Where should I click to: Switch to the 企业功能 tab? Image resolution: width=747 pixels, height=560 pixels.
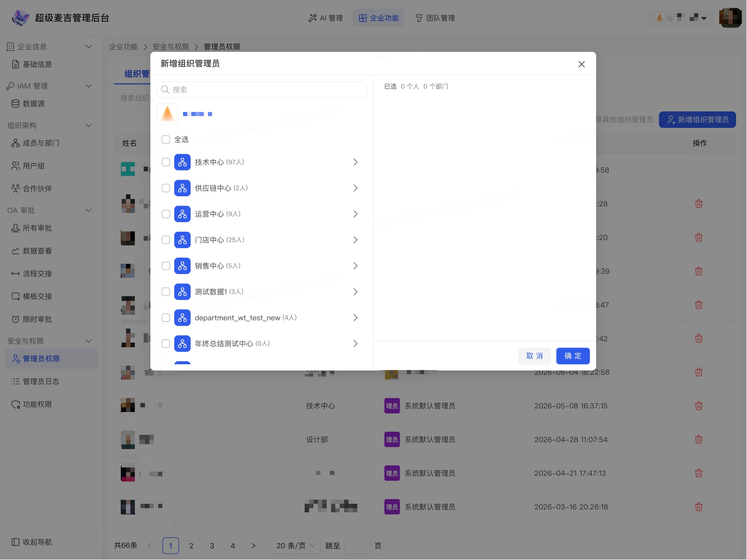(379, 18)
